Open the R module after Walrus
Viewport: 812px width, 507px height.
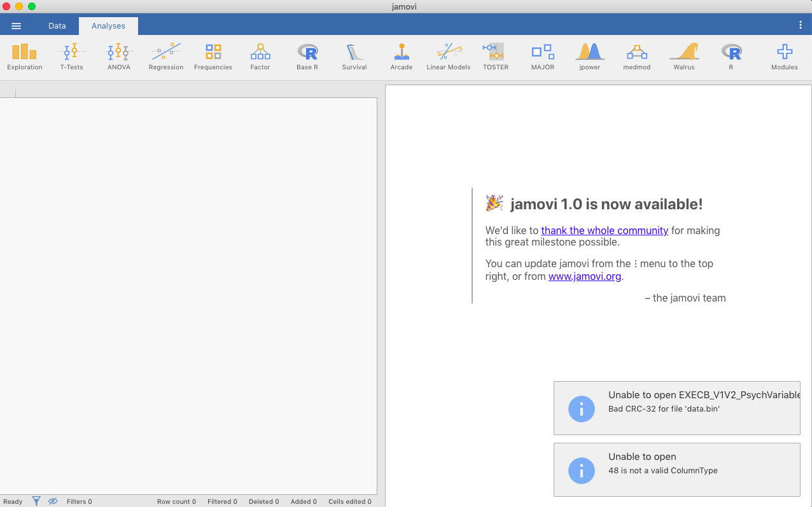pos(731,57)
